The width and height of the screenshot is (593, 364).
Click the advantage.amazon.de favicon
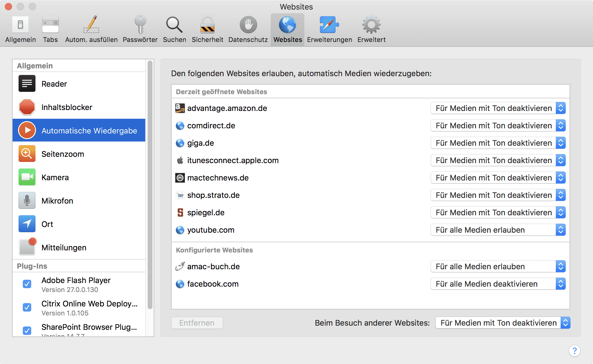[180, 108]
